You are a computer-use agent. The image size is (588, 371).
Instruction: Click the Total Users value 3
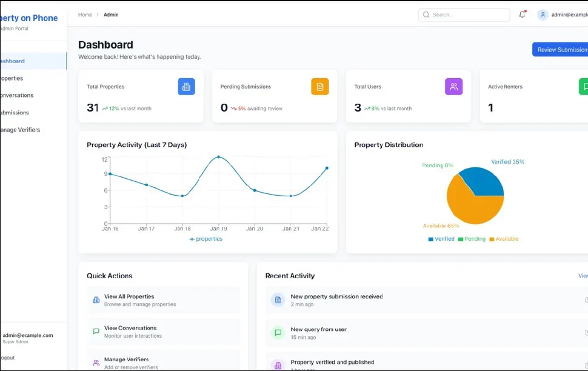358,108
